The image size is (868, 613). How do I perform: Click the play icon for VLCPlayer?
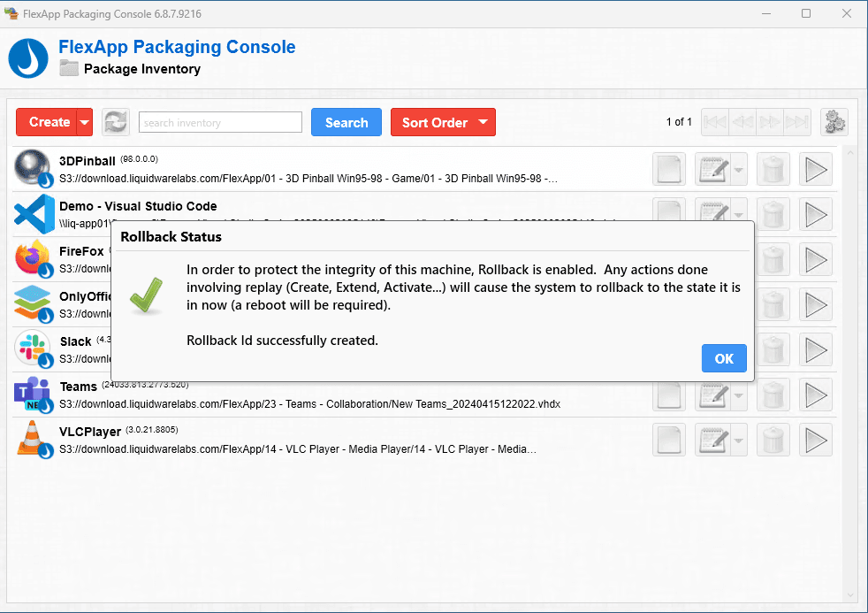click(x=816, y=440)
